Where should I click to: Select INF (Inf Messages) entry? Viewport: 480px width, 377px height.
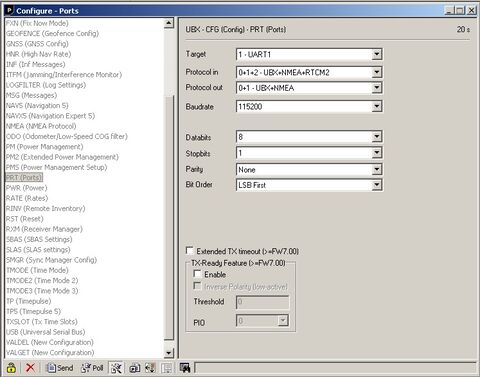tap(36, 65)
